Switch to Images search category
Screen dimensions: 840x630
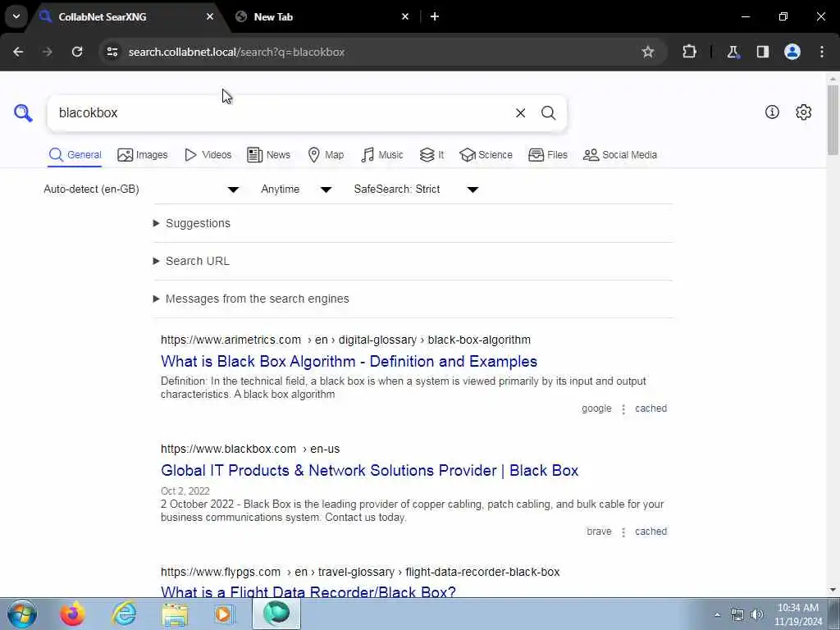point(143,155)
